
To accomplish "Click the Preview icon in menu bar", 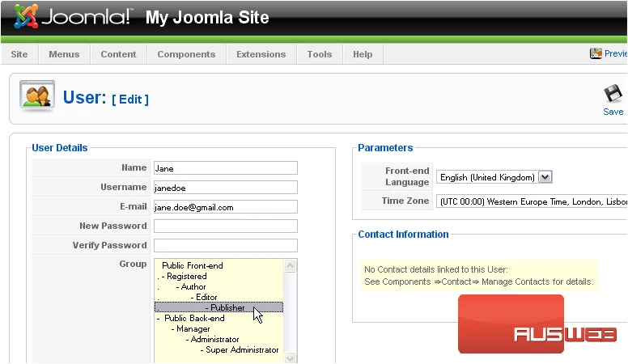I will pos(596,53).
